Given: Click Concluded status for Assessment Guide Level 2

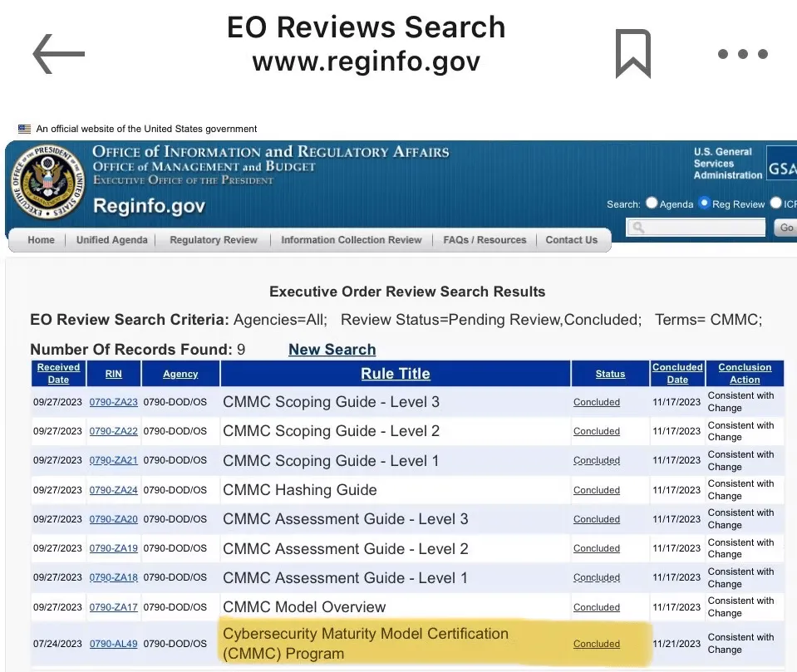Looking at the screenshot, I should [596, 548].
